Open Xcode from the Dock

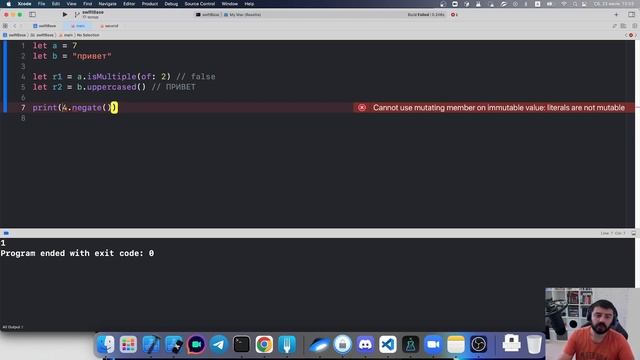(151, 344)
